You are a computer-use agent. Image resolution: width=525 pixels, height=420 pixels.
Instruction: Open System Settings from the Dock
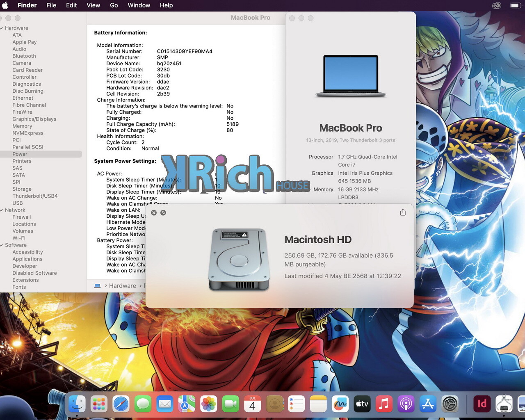[450, 404]
